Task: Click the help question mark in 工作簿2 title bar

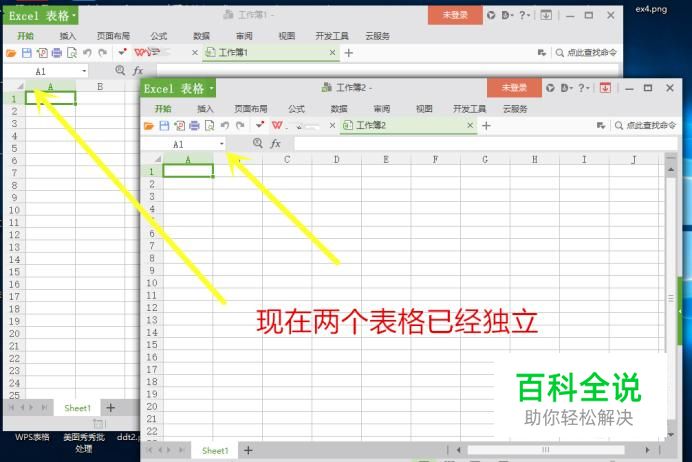Action: (x=583, y=88)
